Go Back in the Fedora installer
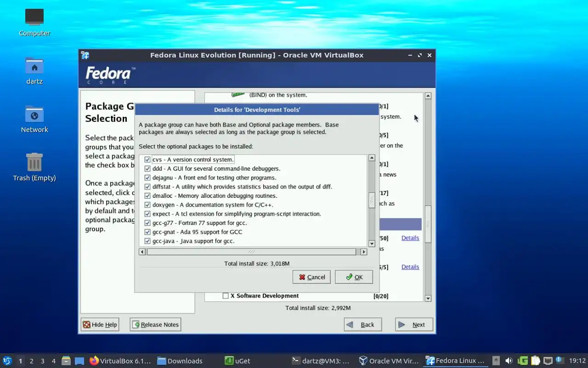The height and width of the screenshot is (368, 588). coord(363,324)
